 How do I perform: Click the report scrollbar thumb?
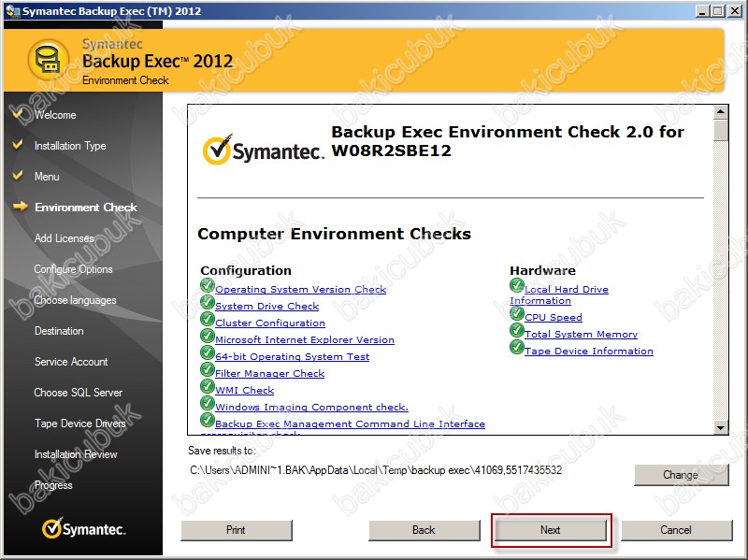click(720, 130)
